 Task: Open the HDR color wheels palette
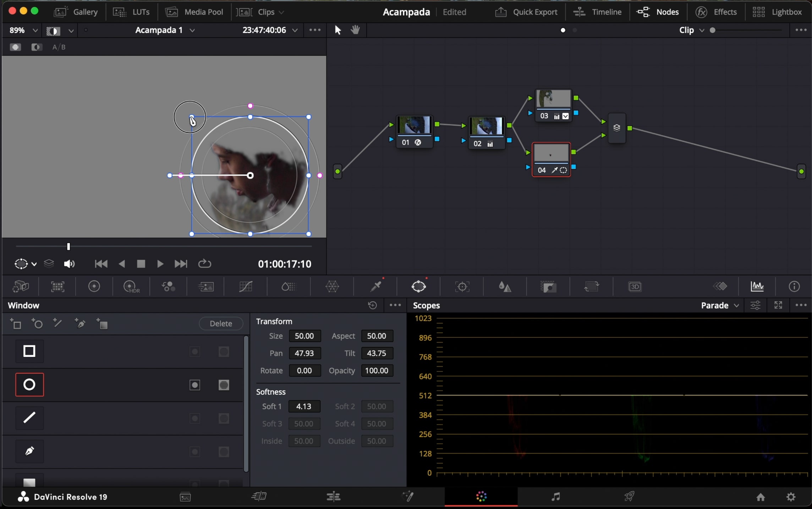coord(131,286)
